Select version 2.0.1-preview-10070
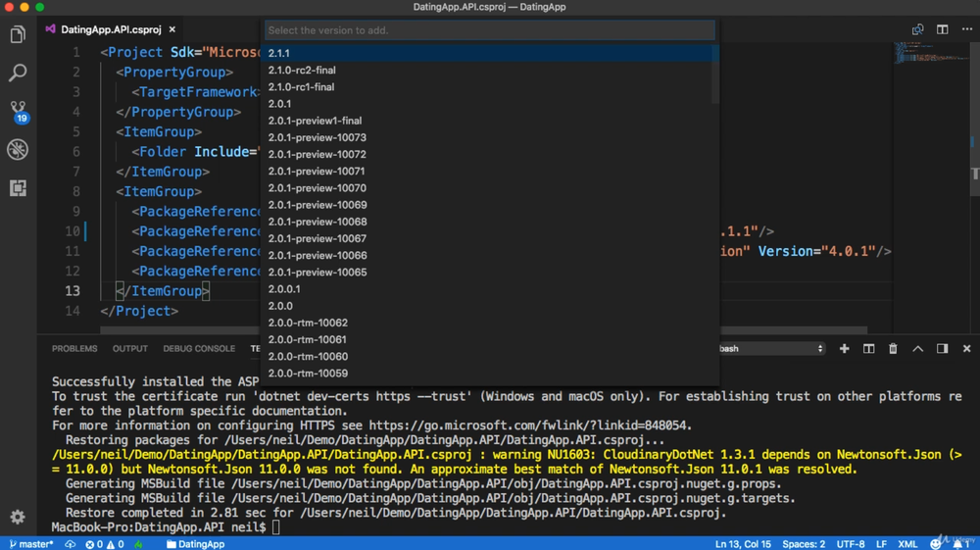This screenshot has width=980, height=550. point(489,188)
